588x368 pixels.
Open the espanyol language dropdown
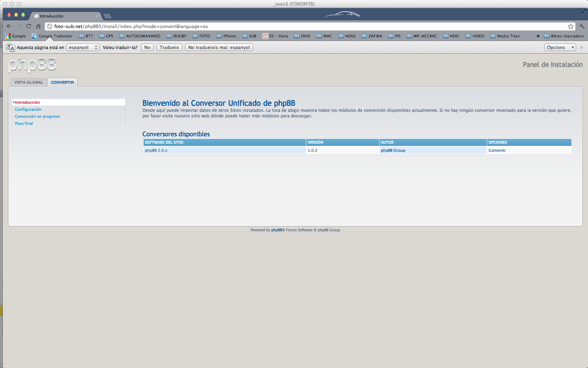pyautogui.click(x=83, y=47)
